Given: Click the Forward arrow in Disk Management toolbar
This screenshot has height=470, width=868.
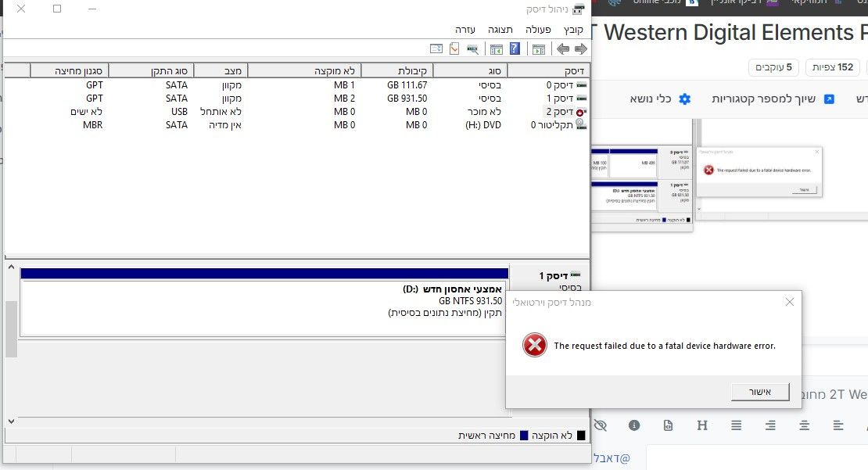Looking at the screenshot, I should pos(580,49).
